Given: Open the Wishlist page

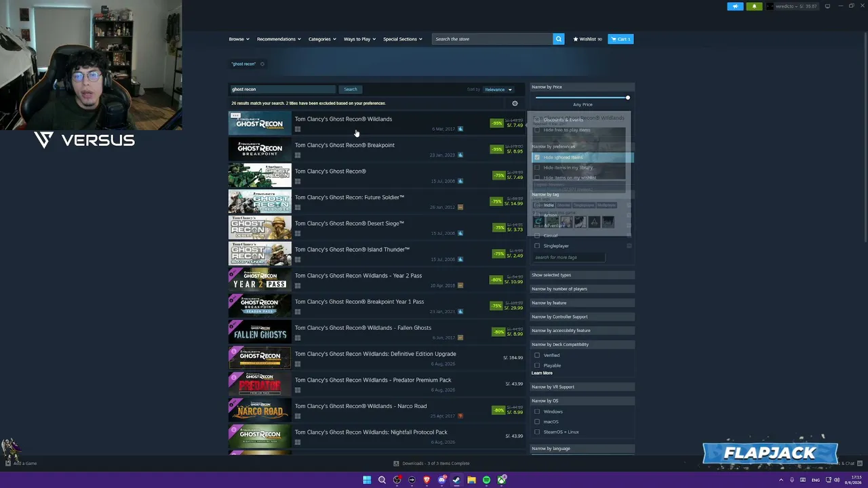Looking at the screenshot, I should pos(588,39).
